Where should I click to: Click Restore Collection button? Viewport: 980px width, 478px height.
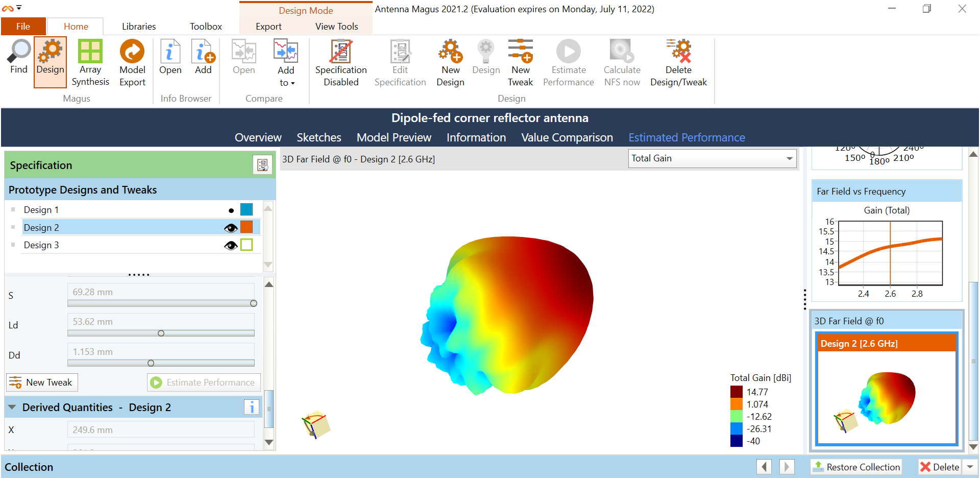(856, 467)
